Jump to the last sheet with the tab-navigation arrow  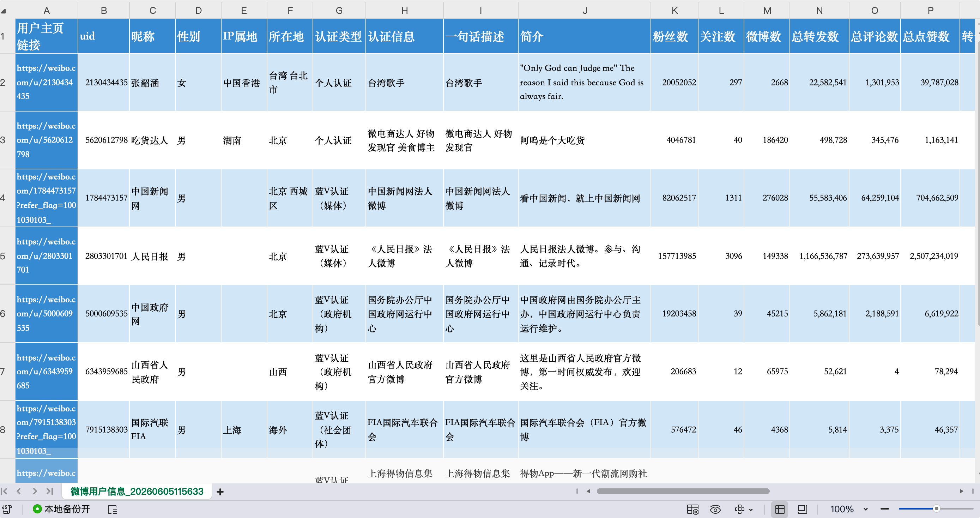tap(49, 491)
